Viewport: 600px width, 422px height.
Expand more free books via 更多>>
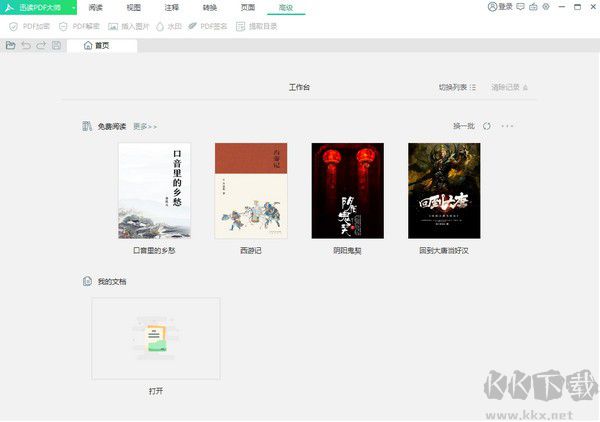145,127
